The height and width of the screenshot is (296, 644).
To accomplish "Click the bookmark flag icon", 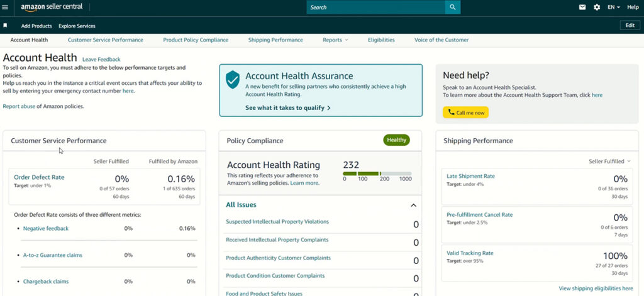I will 5,26.
